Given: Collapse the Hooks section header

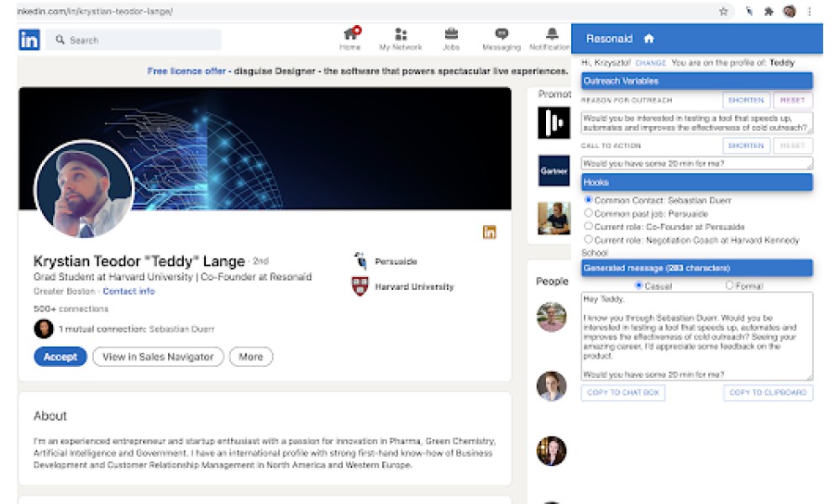Looking at the screenshot, I should [697, 182].
